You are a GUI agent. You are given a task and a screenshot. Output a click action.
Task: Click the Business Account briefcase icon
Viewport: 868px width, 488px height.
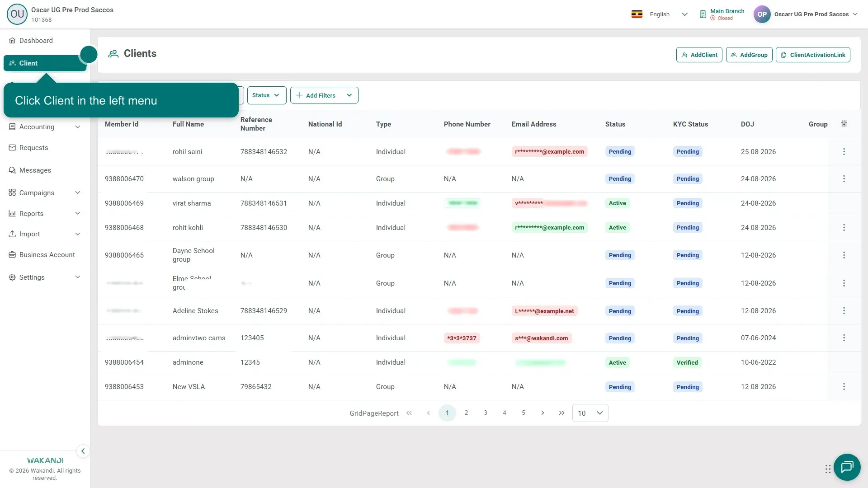[12, 255]
